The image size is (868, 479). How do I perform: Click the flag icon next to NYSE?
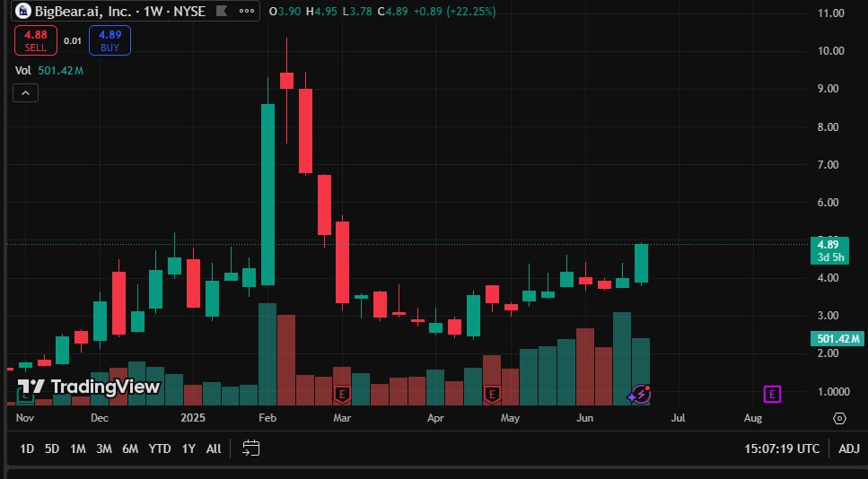click(222, 11)
